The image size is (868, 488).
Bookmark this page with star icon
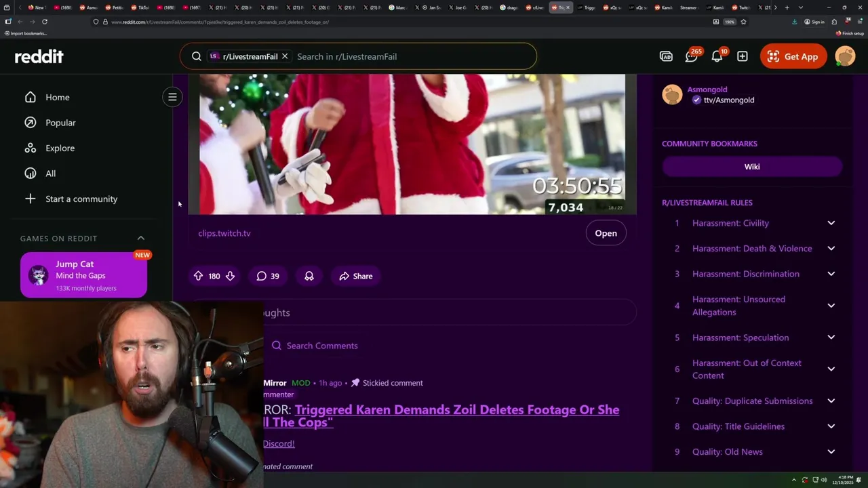pyautogui.click(x=743, y=22)
